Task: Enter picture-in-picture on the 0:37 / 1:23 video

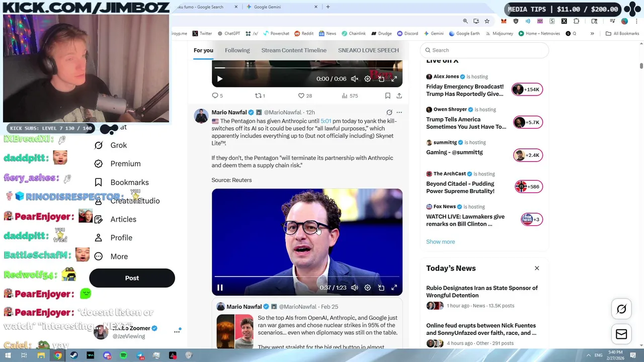Action: tap(381, 288)
